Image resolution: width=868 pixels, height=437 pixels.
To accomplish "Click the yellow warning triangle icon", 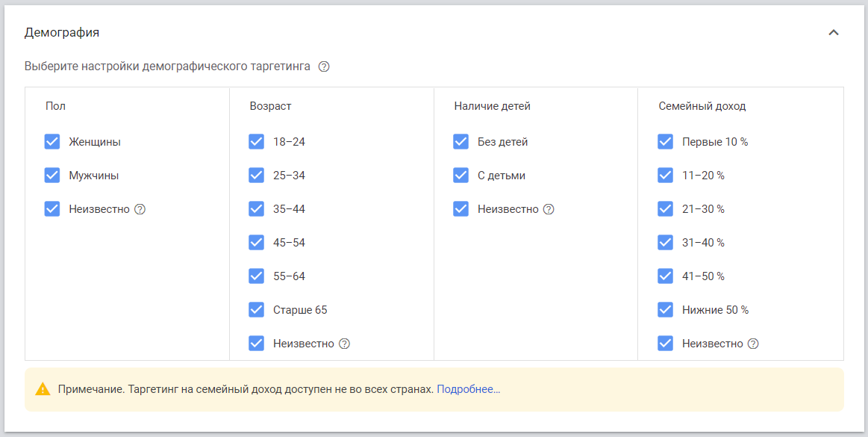I will point(43,389).
